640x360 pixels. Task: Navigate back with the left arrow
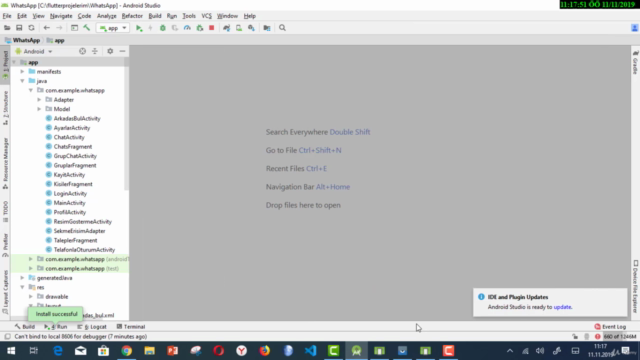(x=47, y=28)
